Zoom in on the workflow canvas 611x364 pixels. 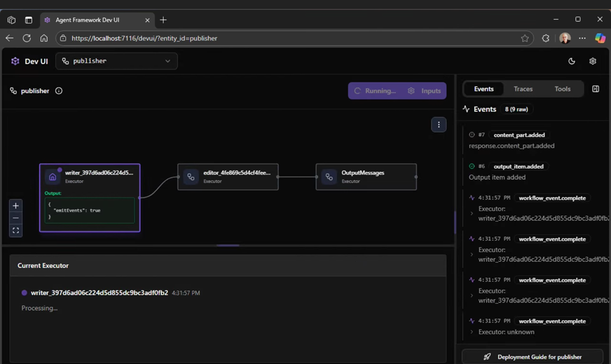coord(16,206)
